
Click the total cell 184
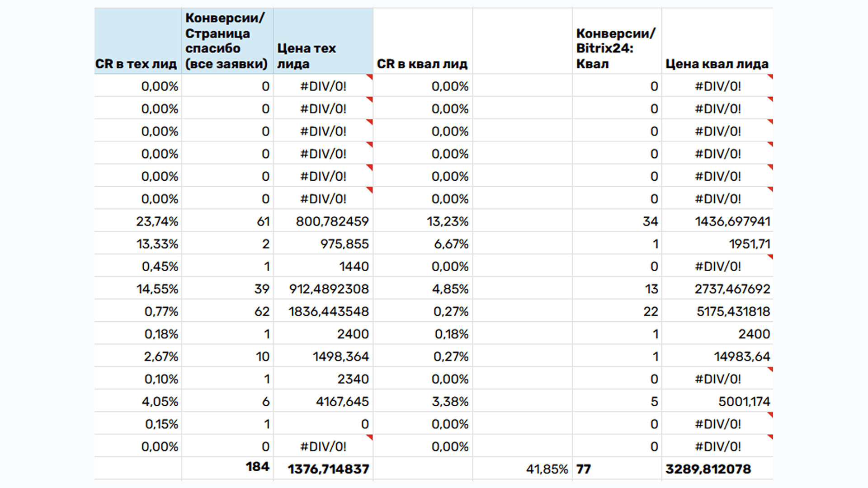point(257,467)
